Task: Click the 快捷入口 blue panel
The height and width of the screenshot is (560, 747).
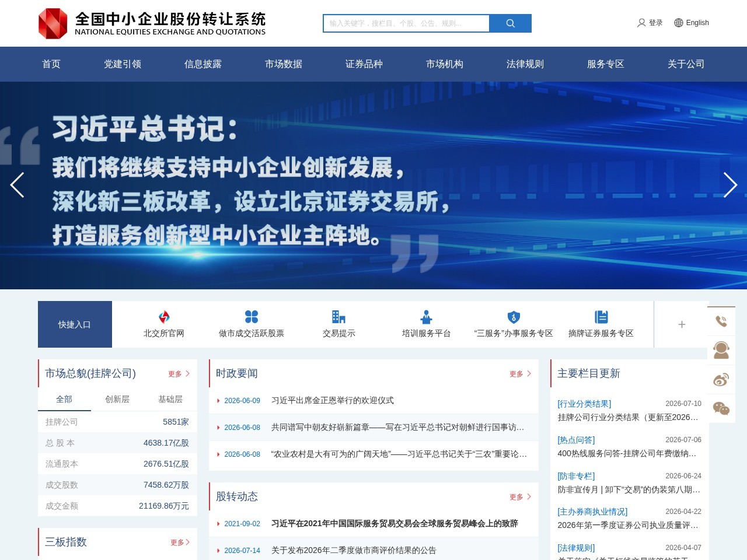Action: (75, 324)
